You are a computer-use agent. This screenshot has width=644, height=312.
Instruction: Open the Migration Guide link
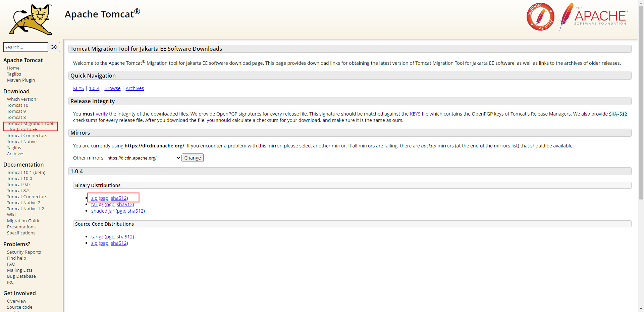[24, 221]
